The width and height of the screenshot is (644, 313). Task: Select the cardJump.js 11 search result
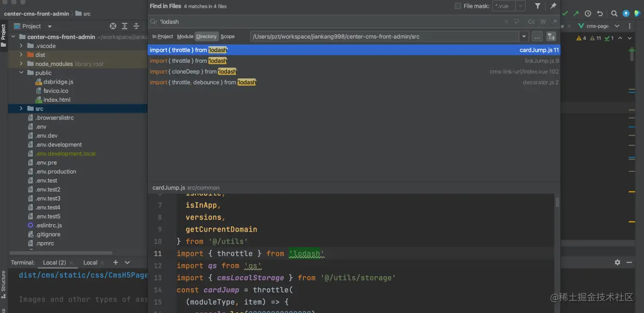click(x=354, y=50)
